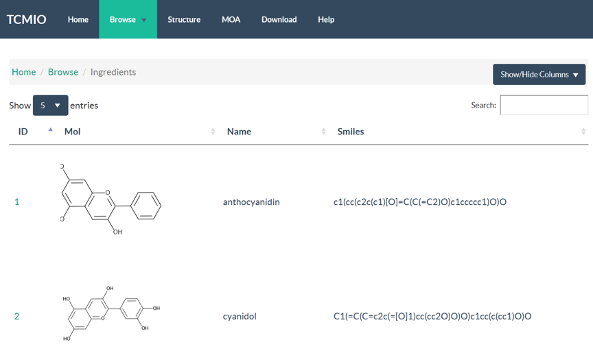
Task: Focus the Search input field
Action: (x=544, y=105)
